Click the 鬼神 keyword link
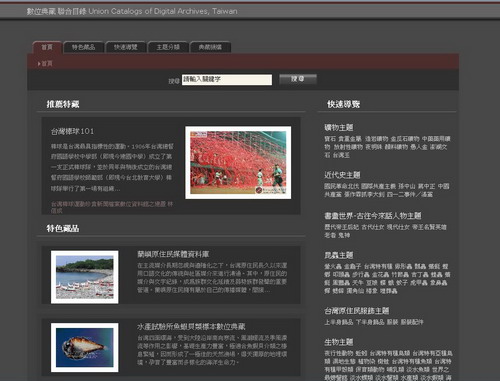Screen dimensions: 500x381 (344, 235)
